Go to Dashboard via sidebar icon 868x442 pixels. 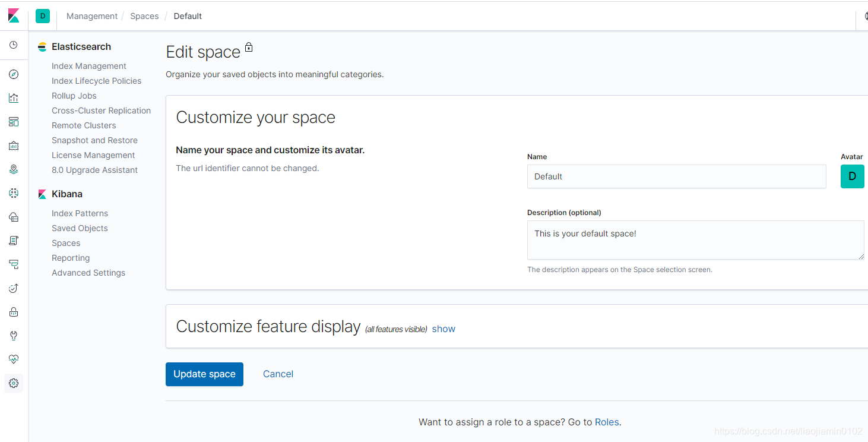click(14, 122)
